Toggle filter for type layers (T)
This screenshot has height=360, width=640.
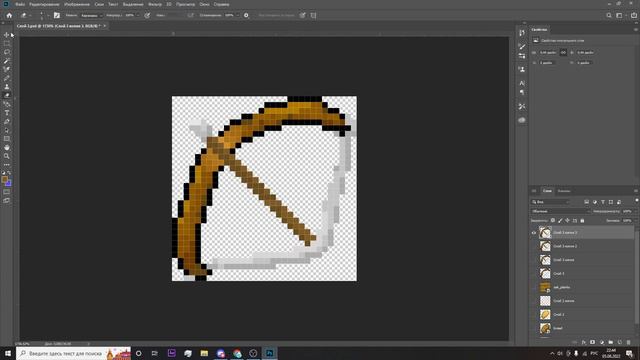(x=603, y=202)
